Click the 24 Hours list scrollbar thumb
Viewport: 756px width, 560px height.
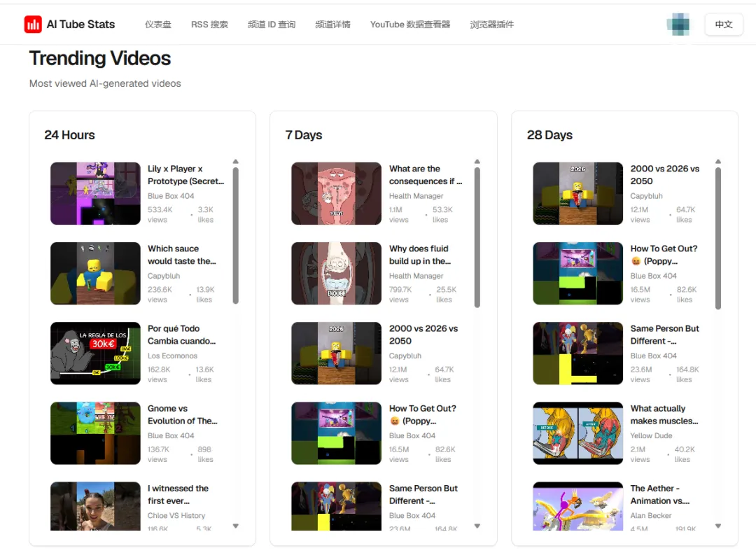click(x=236, y=236)
